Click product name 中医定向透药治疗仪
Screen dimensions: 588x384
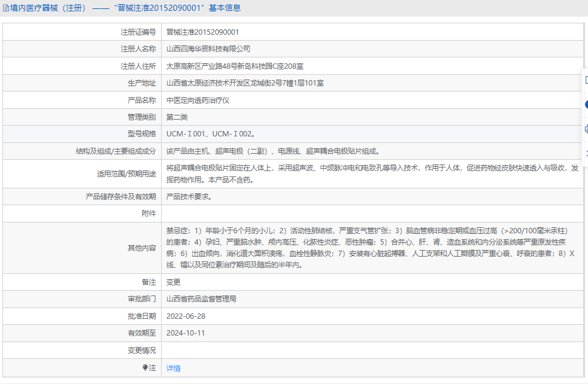pyautogui.click(x=198, y=100)
